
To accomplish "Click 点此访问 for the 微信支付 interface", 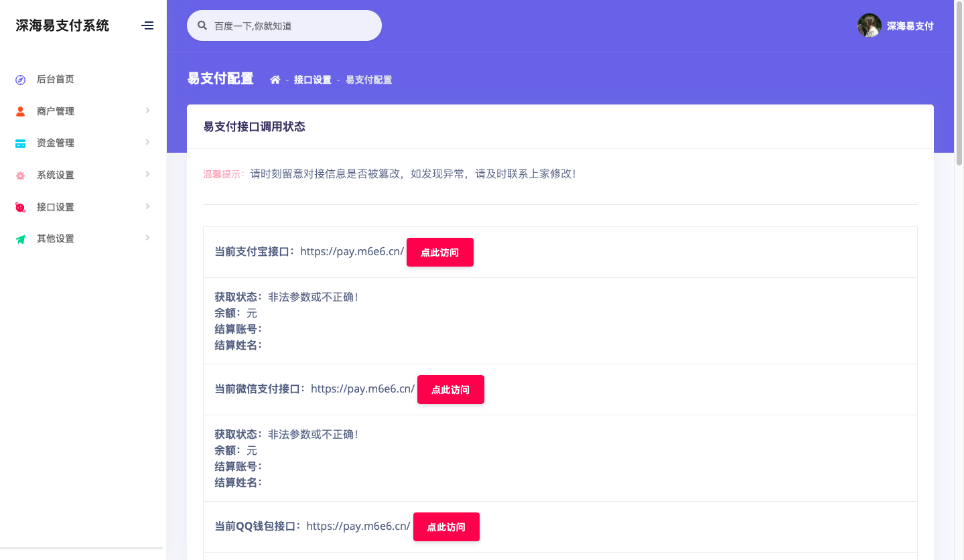I will click(450, 390).
